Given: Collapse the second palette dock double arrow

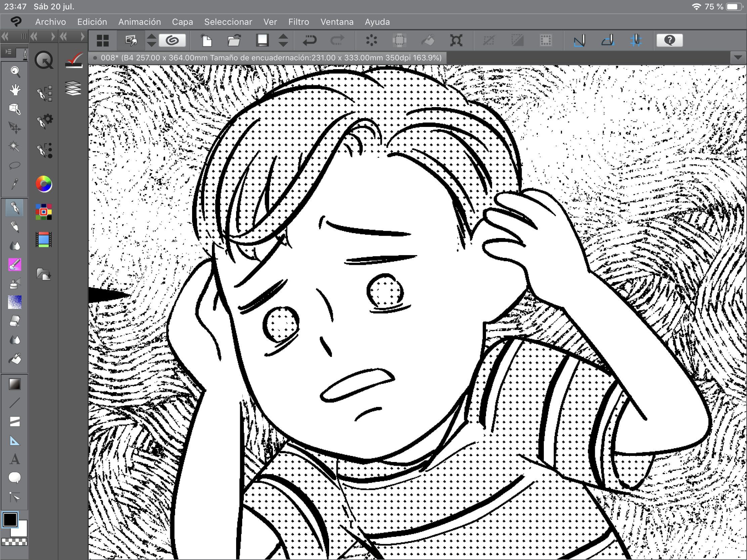Looking at the screenshot, I should pyautogui.click(x=34, y=36).
